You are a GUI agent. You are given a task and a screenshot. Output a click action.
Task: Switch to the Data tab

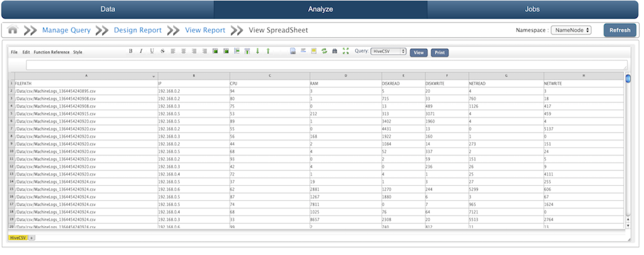click(x=108, y=9)
